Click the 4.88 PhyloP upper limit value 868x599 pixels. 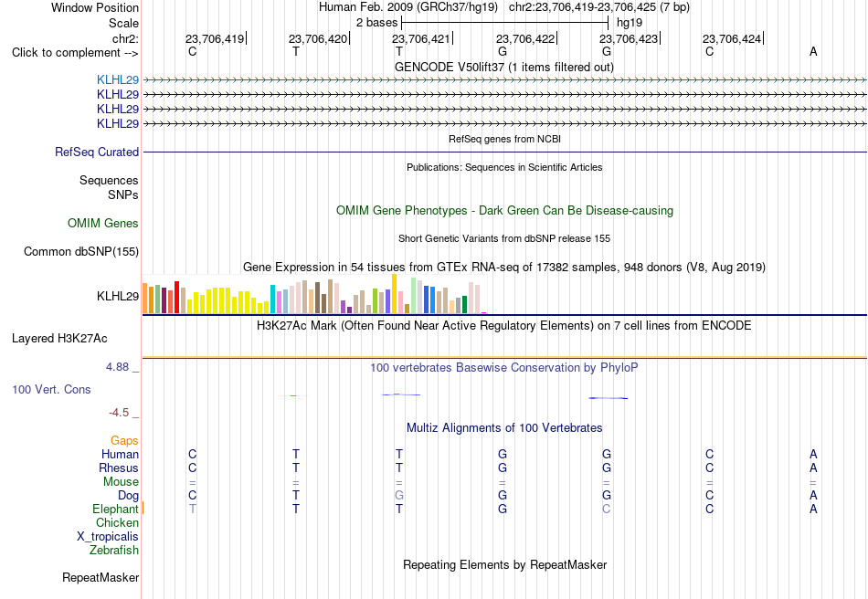(117, 367)
